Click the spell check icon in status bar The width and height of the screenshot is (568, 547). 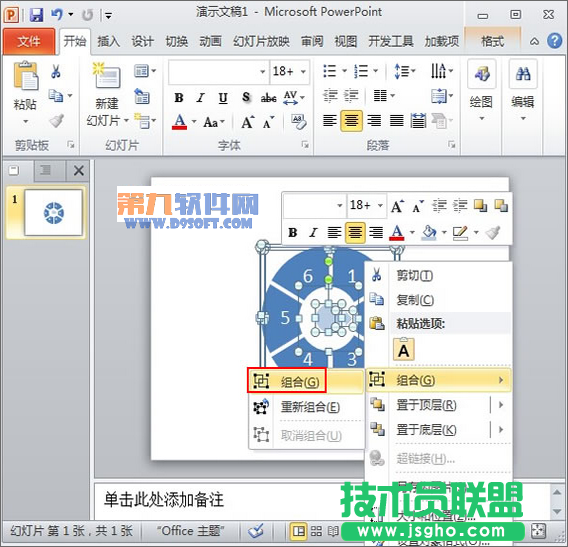[x=257, y=531]
